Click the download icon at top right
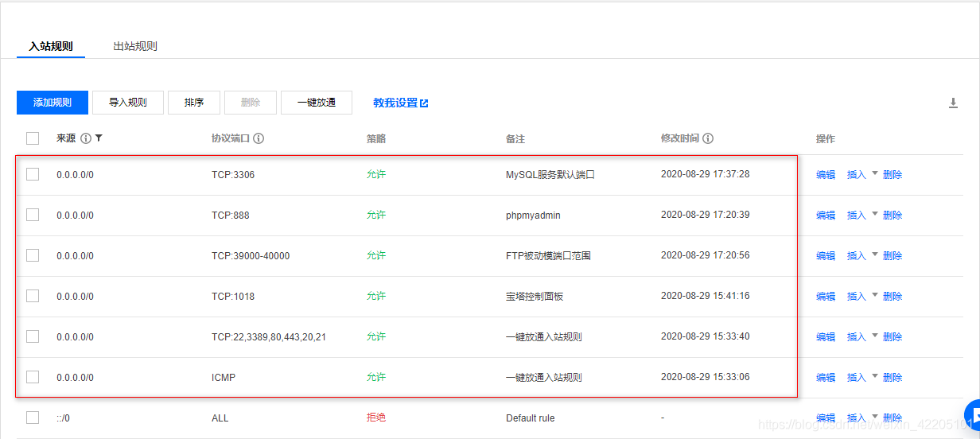This screenshot has width=980, height=439. [953, 103]
